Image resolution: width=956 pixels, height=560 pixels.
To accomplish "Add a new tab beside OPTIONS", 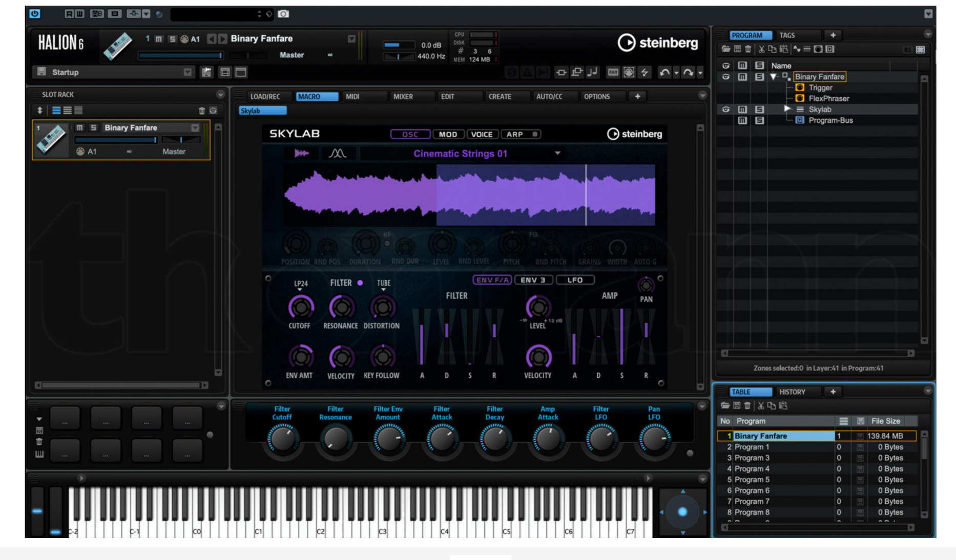I will click(x=637, y=96).
